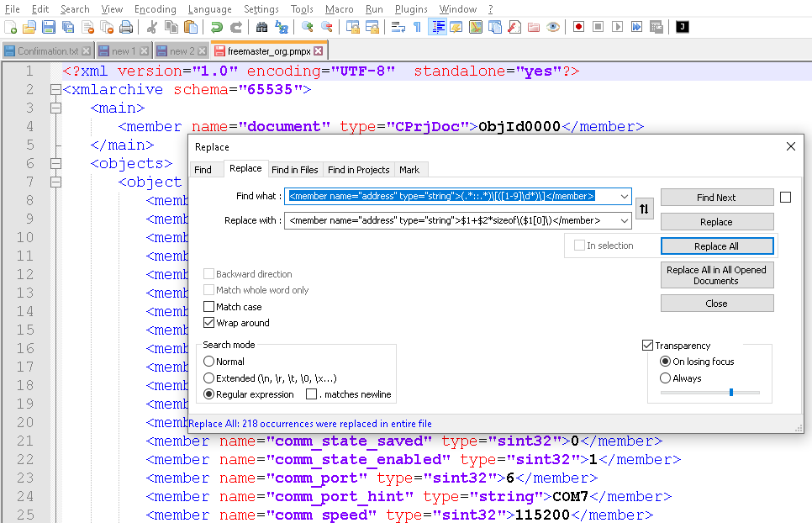
Task: Click the Print toolbar icon
Action: 124,26
